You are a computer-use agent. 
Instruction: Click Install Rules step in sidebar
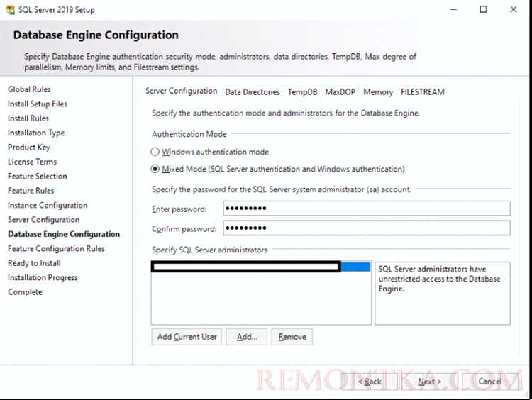[x=28, y=118]
